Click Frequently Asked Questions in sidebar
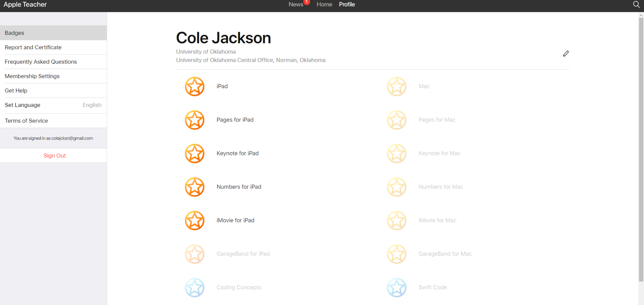644x305 pixels. (41, 62)
